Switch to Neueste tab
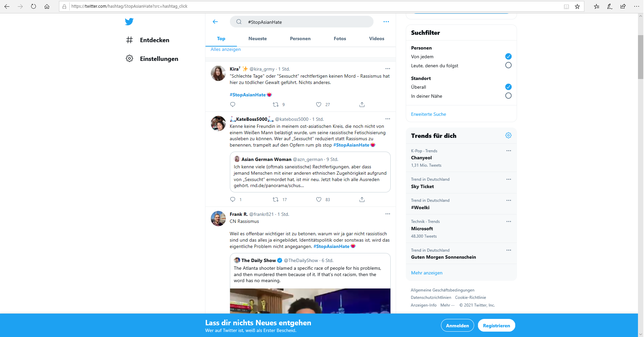This screenshot has height=337, width=644. tap(258, 38)
